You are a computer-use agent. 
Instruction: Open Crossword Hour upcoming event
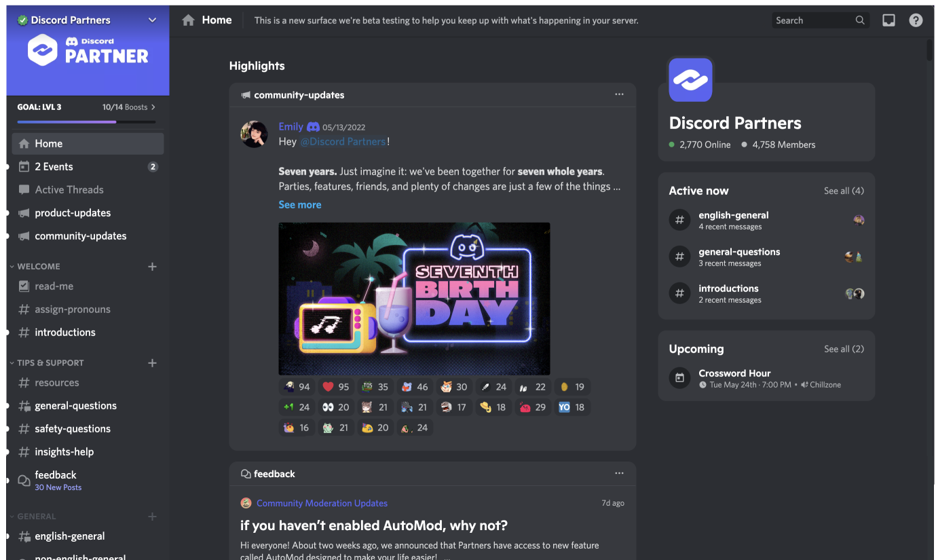point(766,378)
